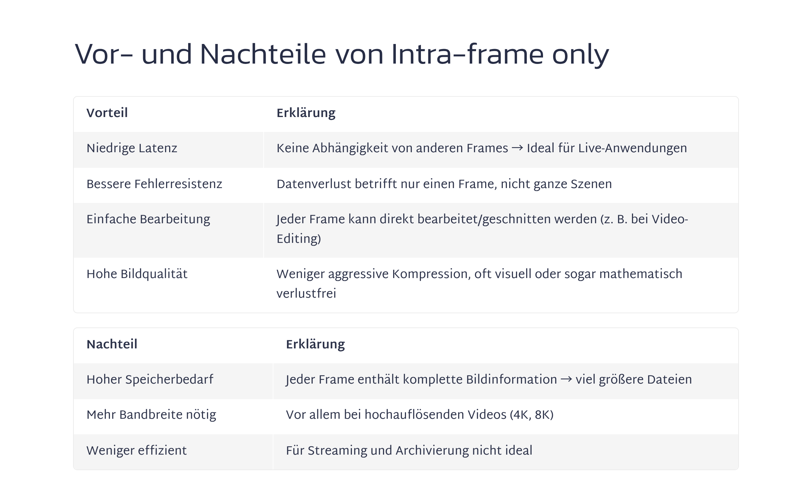Click the 'Nachteil' column header
Viewport: 812px width, 504px height.
112,344
